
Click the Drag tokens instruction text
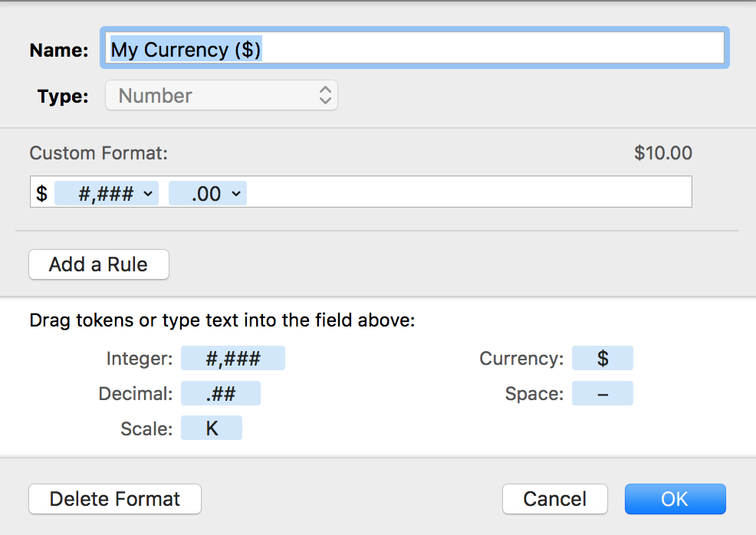coord(222,320)
